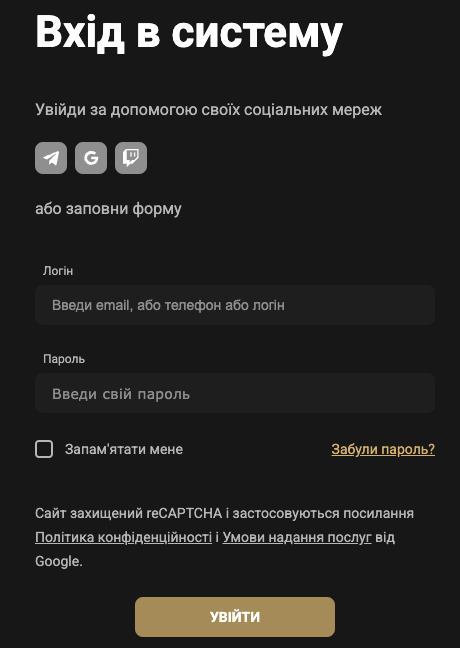Follow the Умови надання послуг link

click(x=297, y=537)
